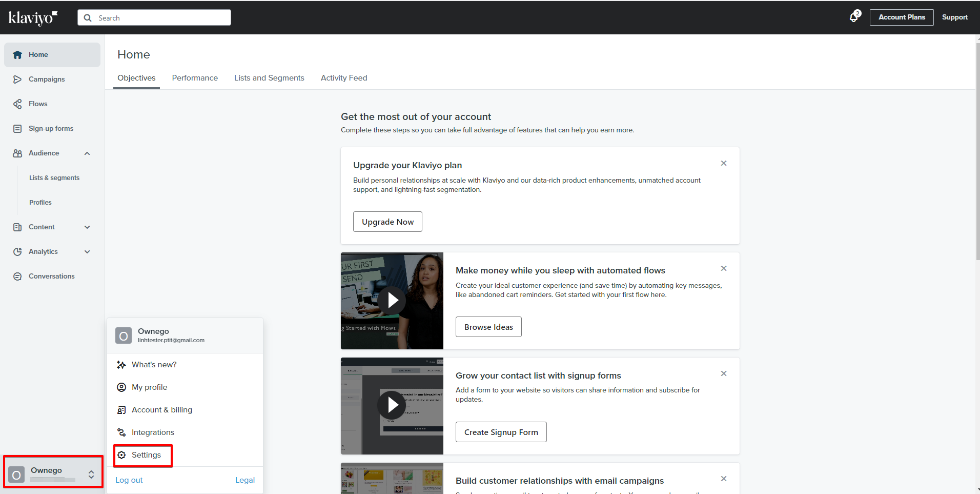This screenshot has width=980, height=494.
Task: Collapse the Audience section chevron
Action: 87,153
